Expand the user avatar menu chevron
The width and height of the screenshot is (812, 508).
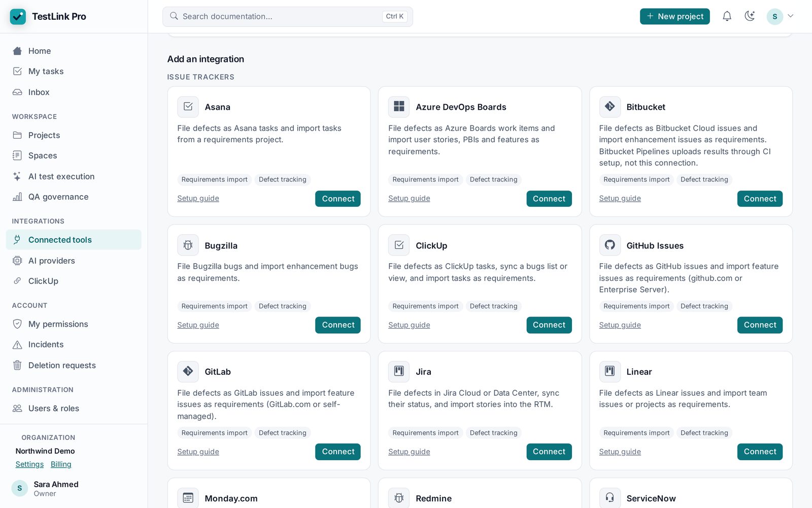point(790,16)
